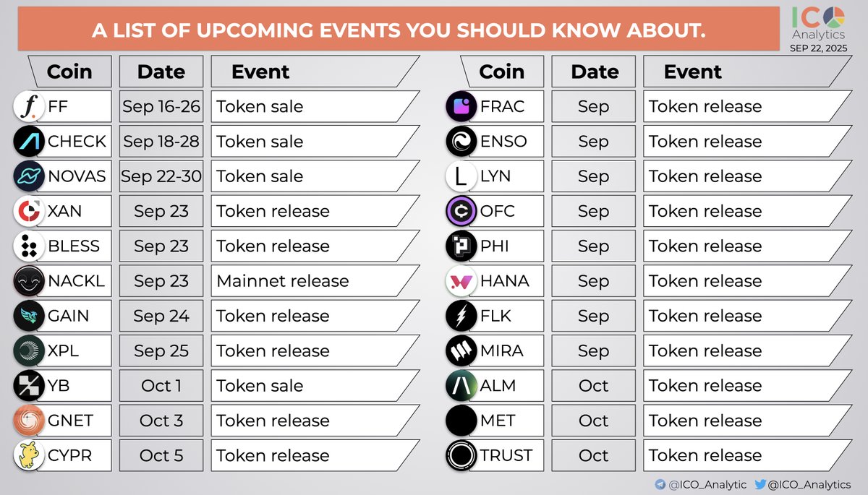Click the BLESS dotted logo icon
The image size is (868, 495).
point(30,246)
